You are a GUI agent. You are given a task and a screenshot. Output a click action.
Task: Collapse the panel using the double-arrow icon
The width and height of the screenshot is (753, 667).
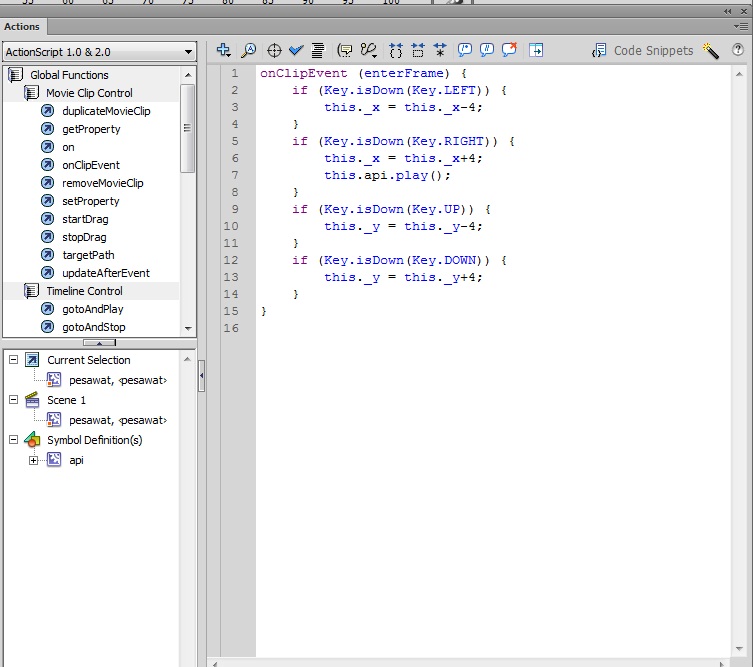tap(728, 11)
